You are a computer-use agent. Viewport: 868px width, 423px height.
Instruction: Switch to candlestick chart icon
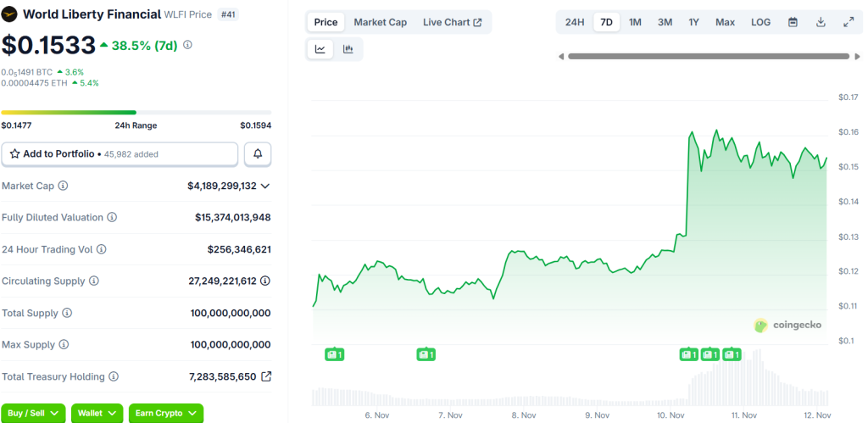(x=348, y=49)
